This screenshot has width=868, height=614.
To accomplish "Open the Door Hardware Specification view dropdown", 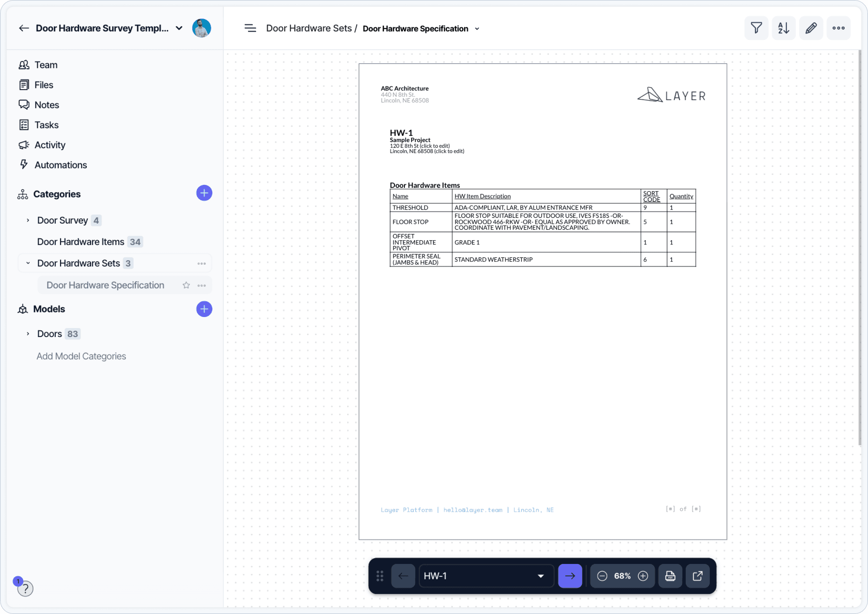I will point(477,29).
